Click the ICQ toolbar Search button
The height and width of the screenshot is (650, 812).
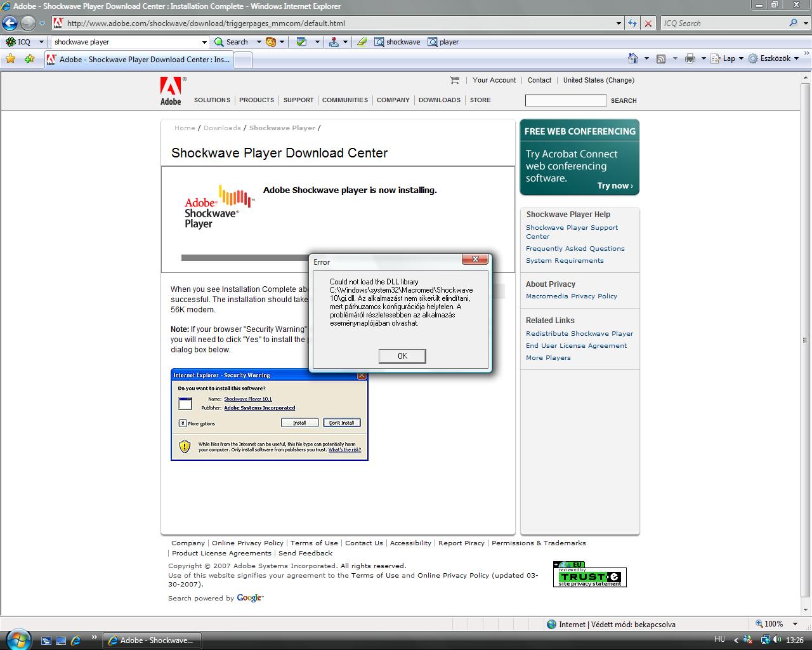[232, 42]
